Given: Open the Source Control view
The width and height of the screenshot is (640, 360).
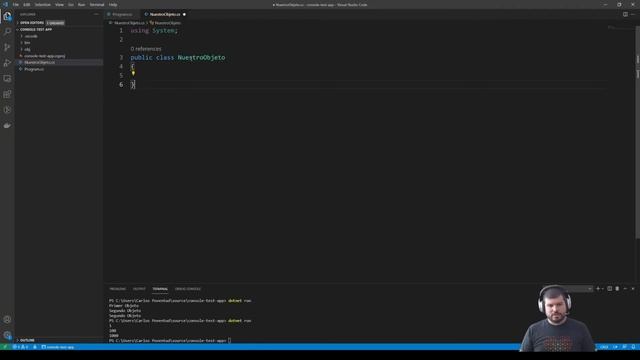Looking at the screenshot, I should 7,47.
